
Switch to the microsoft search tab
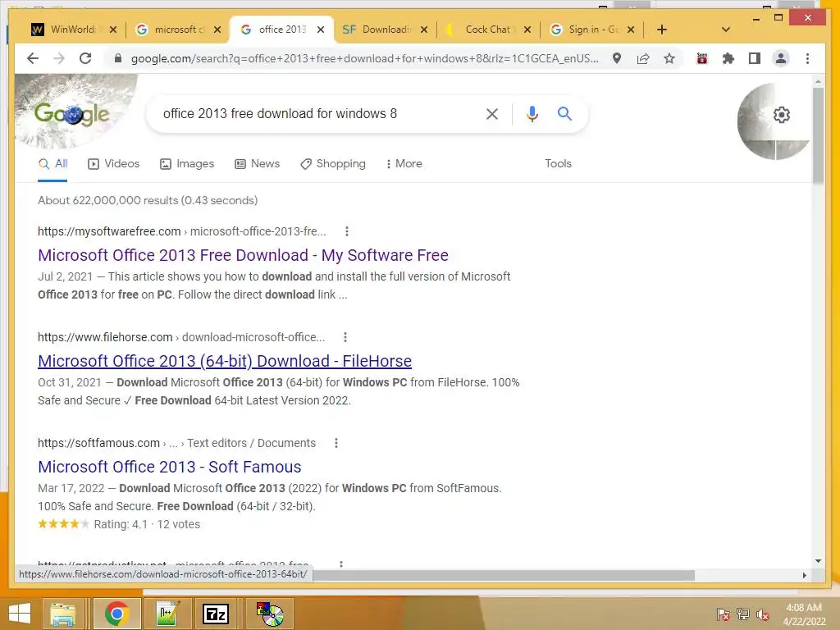pos(178,30)
